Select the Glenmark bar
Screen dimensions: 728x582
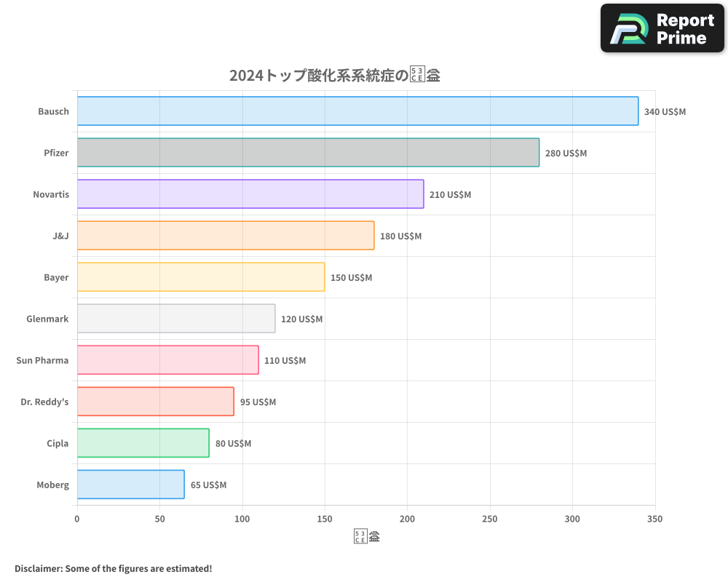(175, 319)
